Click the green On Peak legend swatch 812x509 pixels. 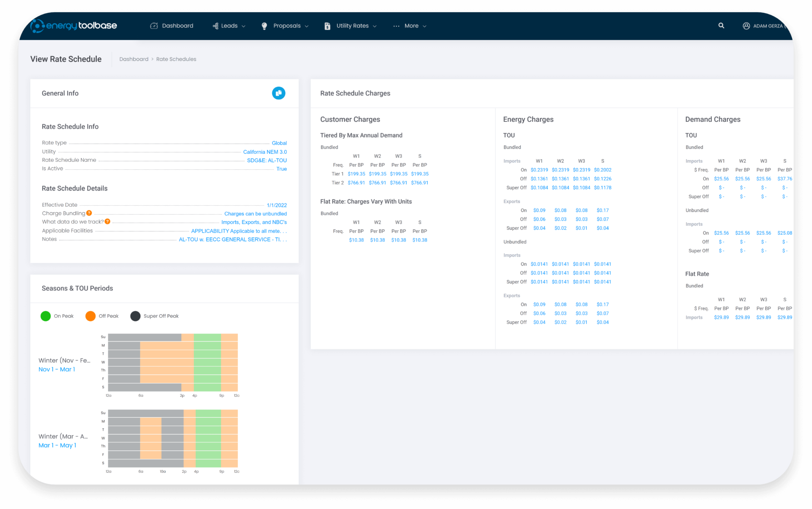coord(46,316)
